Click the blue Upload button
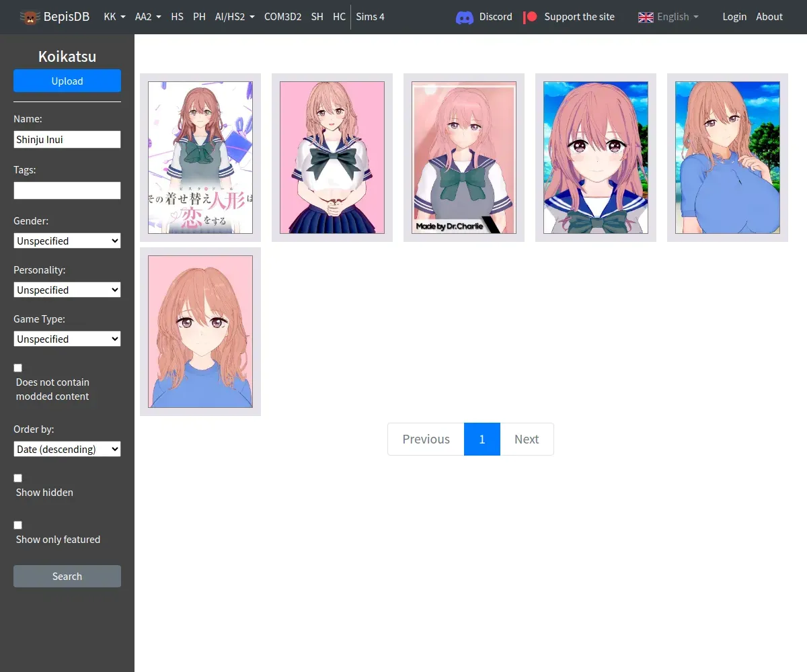This screenshot has height=672, width=807. [x=67, y=81]
